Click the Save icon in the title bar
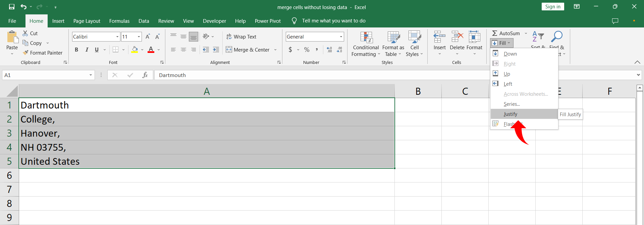 [12, 7]
